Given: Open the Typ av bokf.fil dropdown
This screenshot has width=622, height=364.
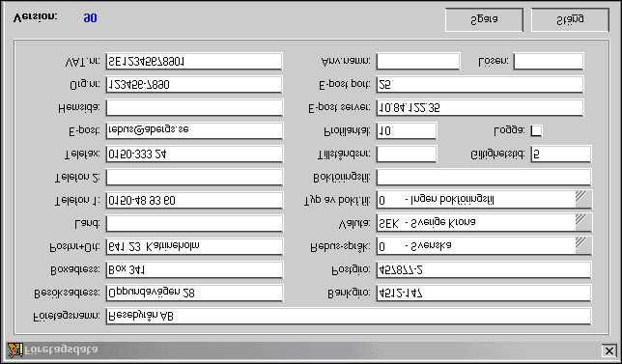Looking at the screenshot, I should click(583, 200).
